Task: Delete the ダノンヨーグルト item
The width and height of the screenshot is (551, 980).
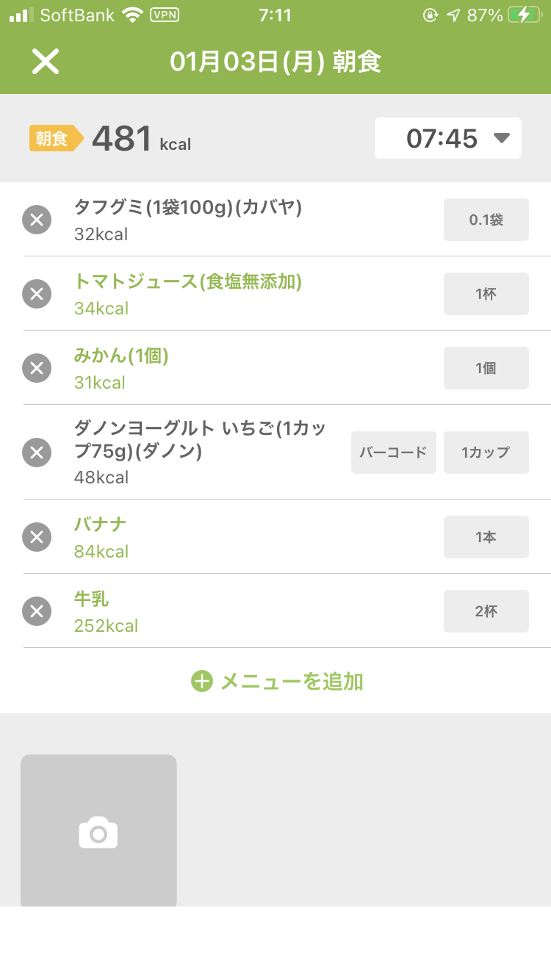Action: (37, 452)
